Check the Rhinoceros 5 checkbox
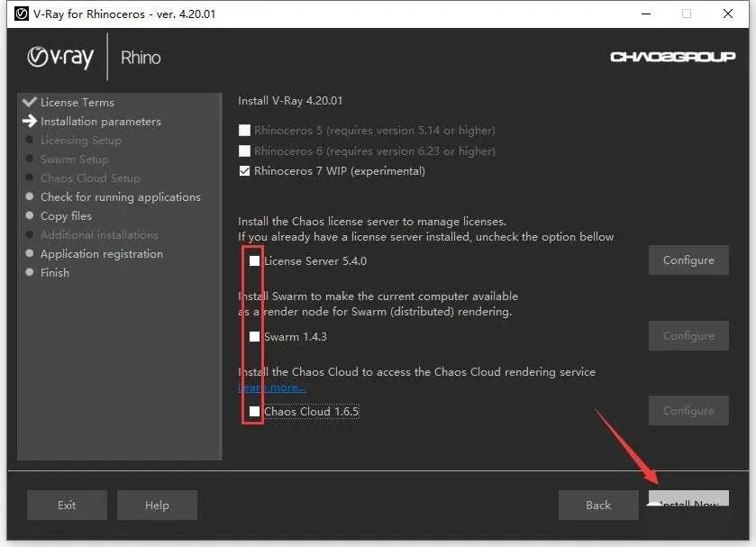Screen dimensions: 756x547 pos(244,131)
